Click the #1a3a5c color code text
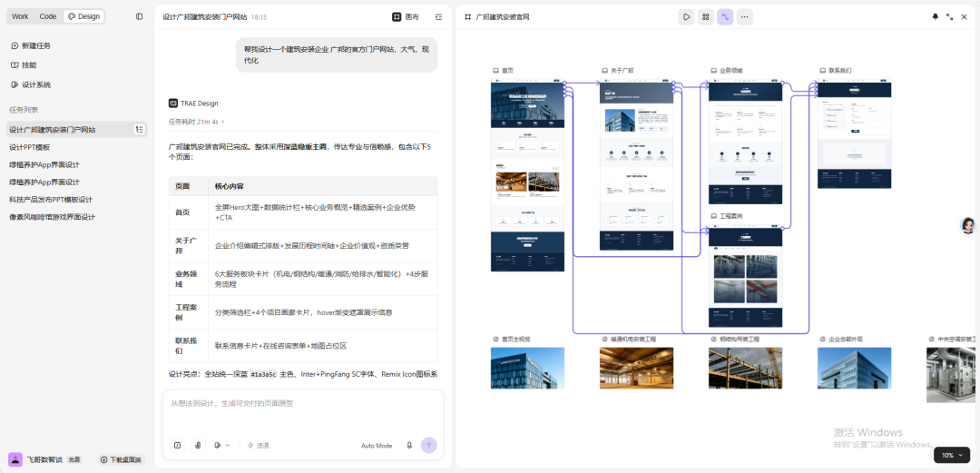This screenshot has height=473, width=980. [x=263, y=374]
